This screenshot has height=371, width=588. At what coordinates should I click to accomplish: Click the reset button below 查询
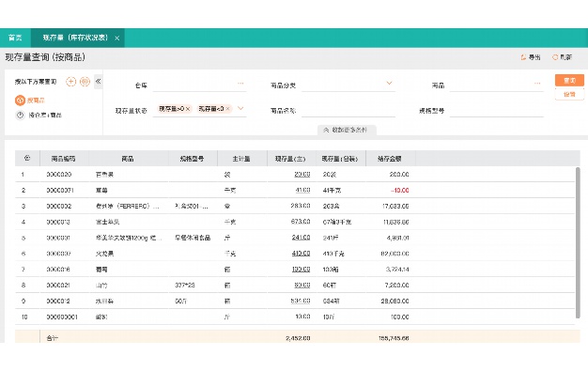coord(569,94)
